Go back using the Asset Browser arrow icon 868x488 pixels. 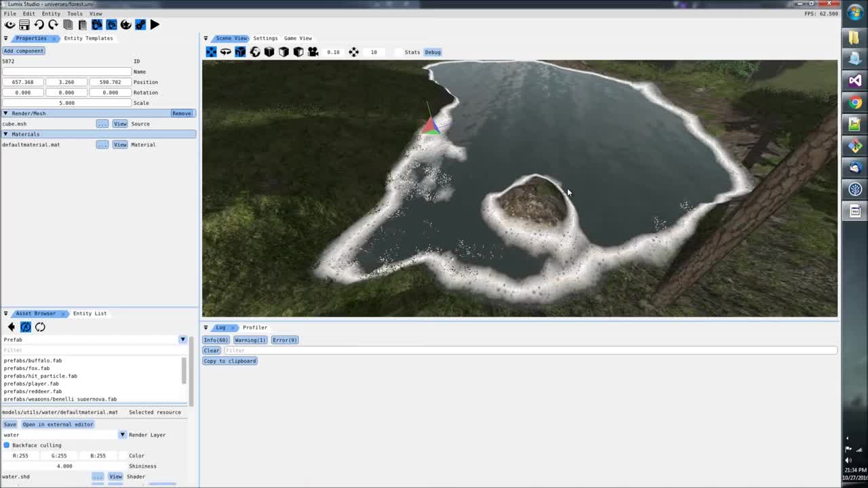coord(11,327)
